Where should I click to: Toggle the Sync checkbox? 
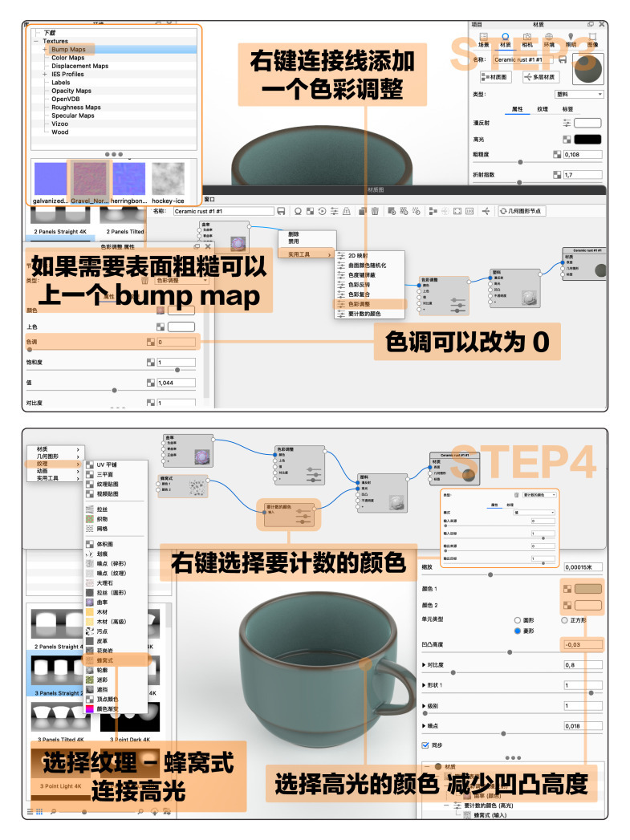425,745
